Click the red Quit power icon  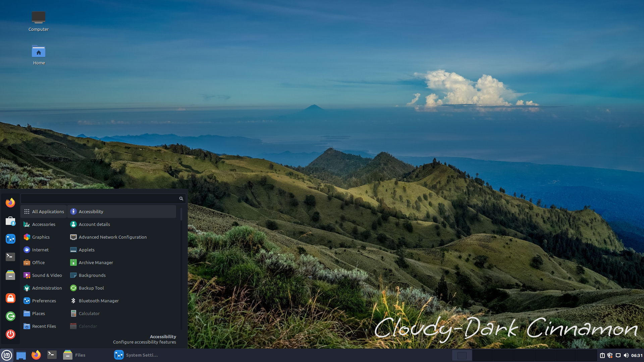10,334
